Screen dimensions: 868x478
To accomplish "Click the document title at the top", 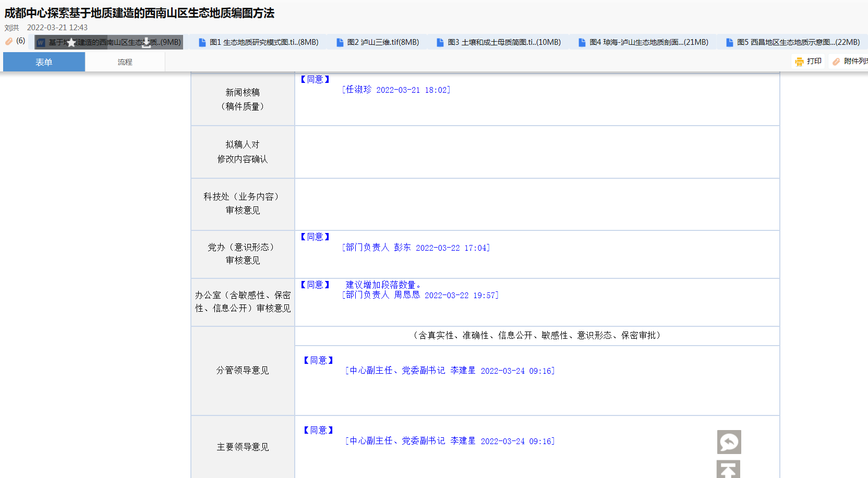I will (139, 13).
